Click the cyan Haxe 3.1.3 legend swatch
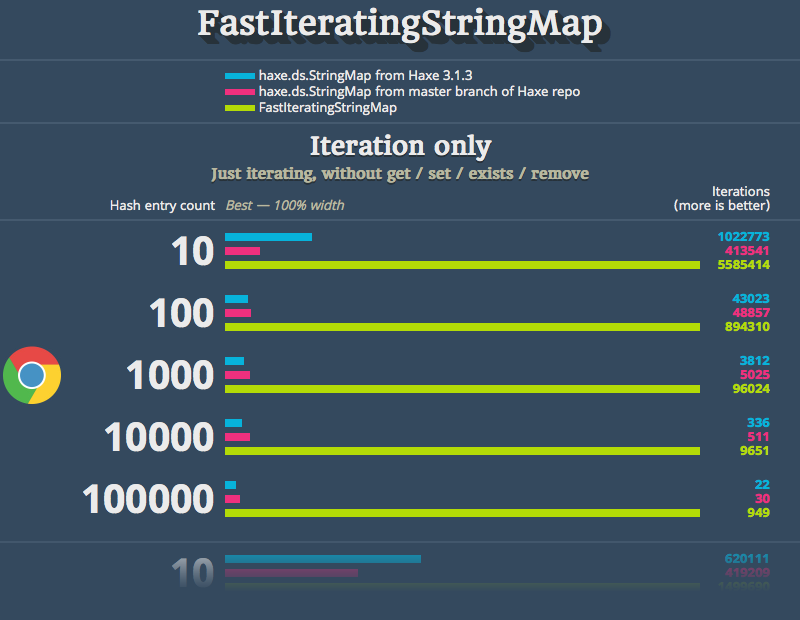 (240, 76)
